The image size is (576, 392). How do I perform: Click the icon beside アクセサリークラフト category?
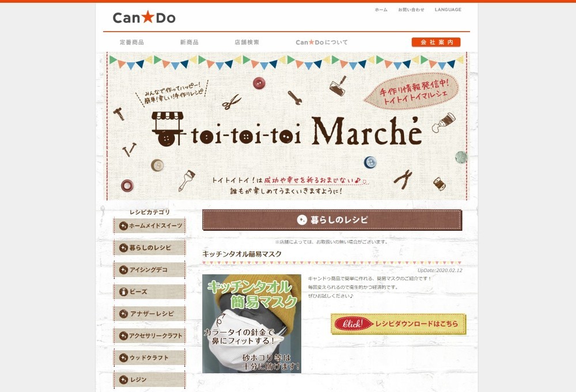click(123, 336)
